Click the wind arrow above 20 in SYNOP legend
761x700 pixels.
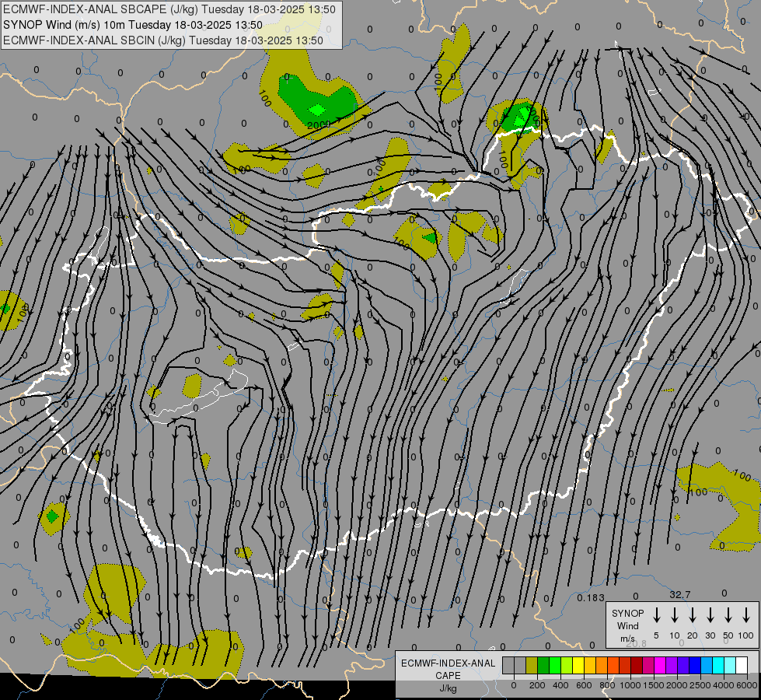[x=693, y=615]
